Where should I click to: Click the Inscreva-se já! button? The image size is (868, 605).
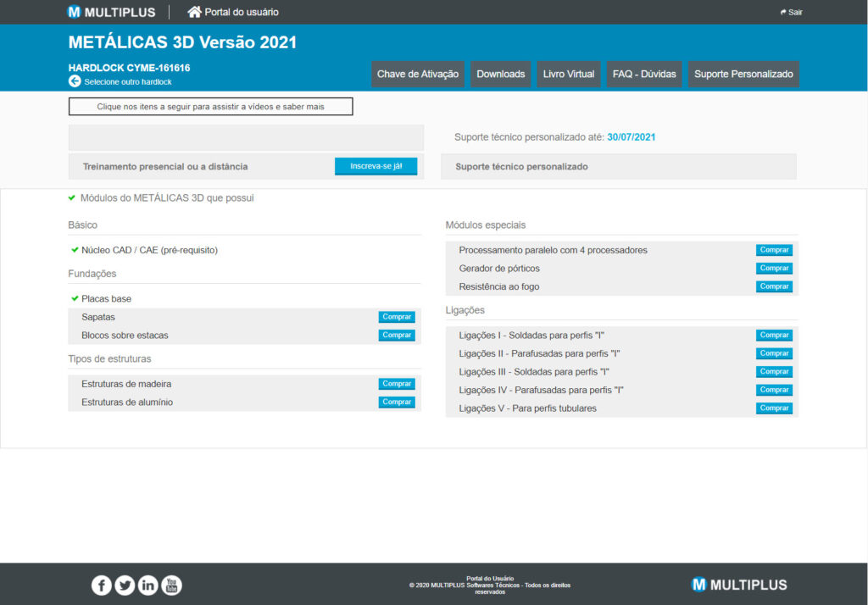pyautogui.click(x=376, y=166)
